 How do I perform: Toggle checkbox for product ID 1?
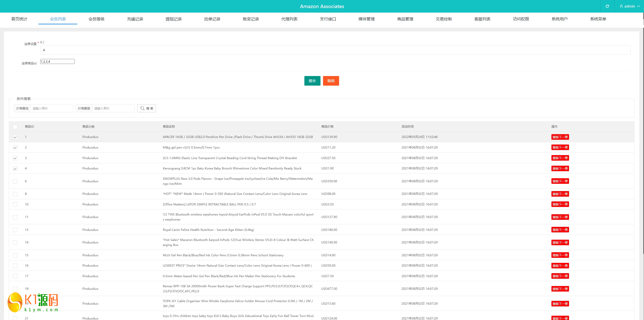pyautogui.click(x=15, y=137)
